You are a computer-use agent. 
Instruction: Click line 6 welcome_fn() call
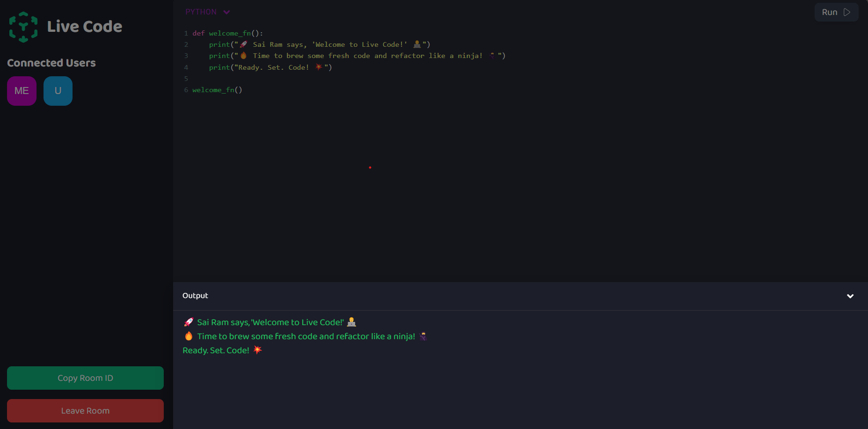point(217,90)
